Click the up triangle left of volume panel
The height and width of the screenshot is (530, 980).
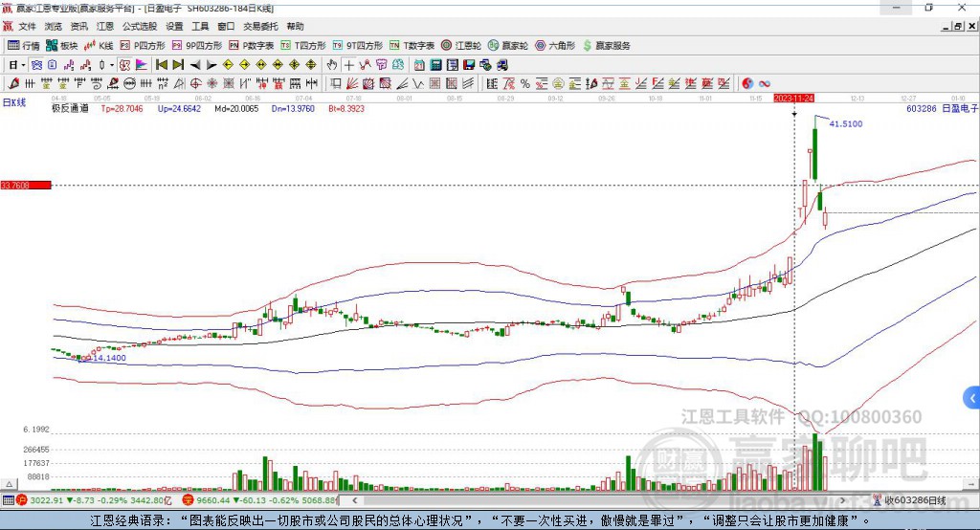9,484
